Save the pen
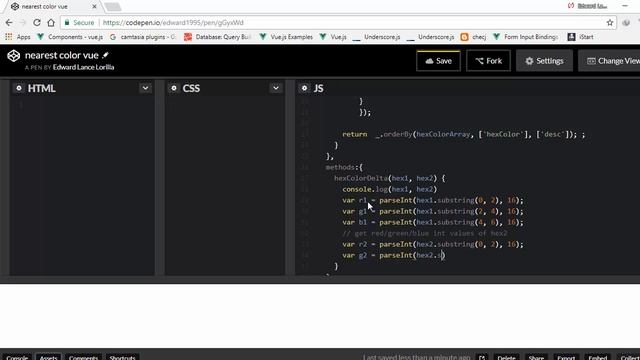Screen dimensions: 640x360 (x=438, y=61)
